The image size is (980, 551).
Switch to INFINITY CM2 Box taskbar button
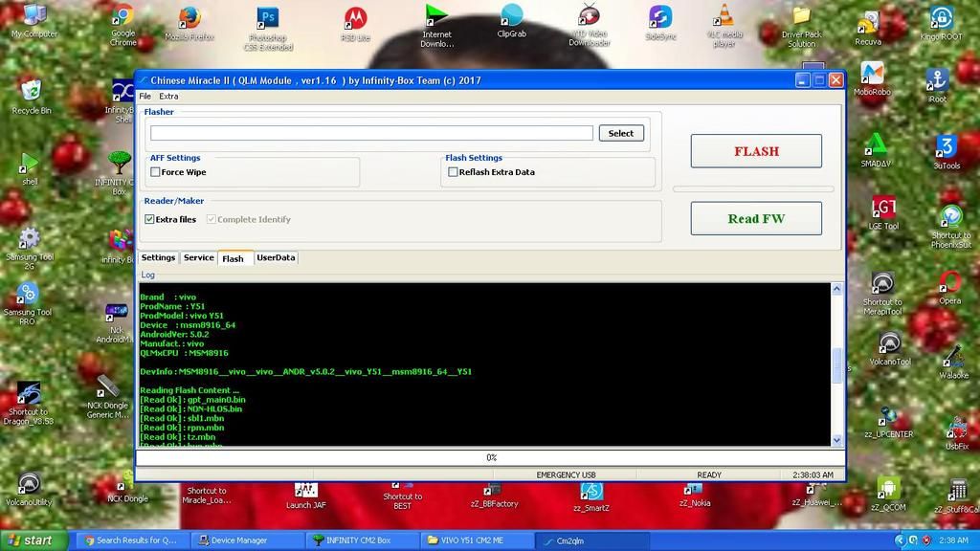(x=361, y=540)
